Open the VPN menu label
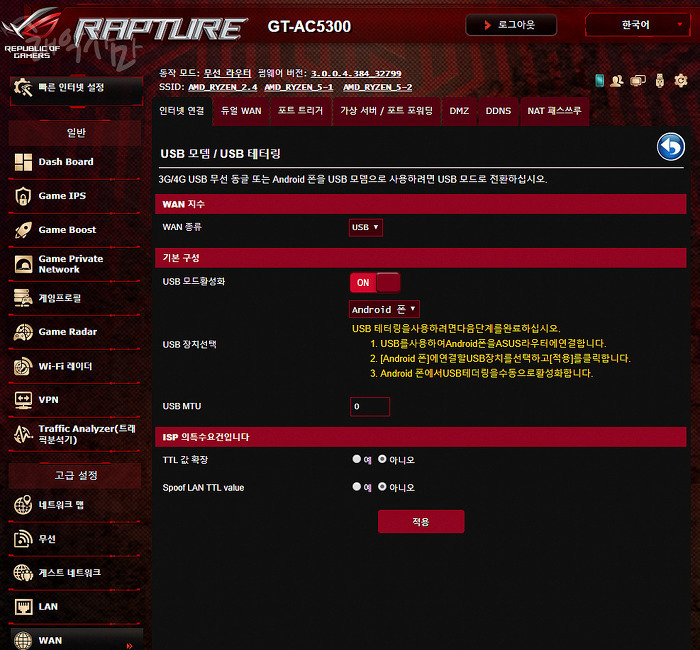The image size is (700, 650). (x=48, y=400)
